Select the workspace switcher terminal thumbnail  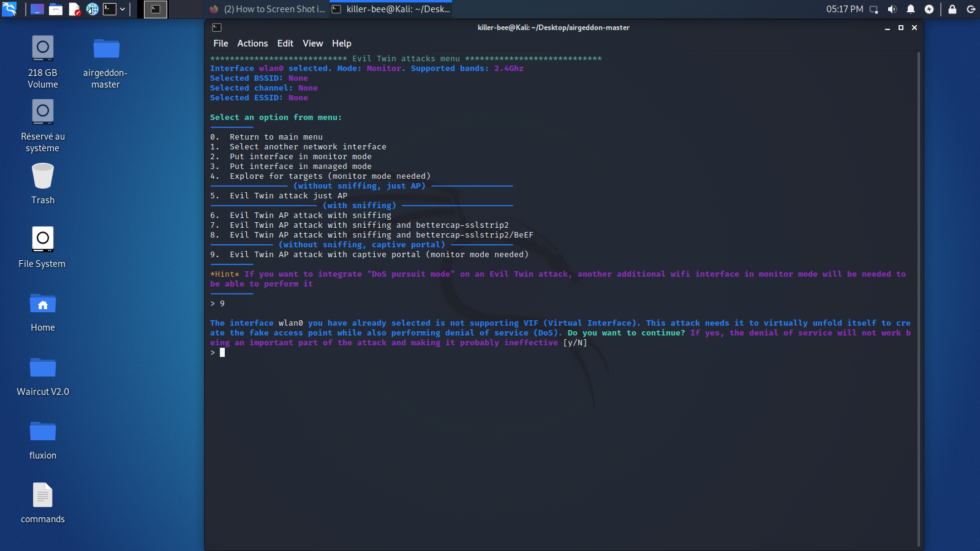(156, 9)
